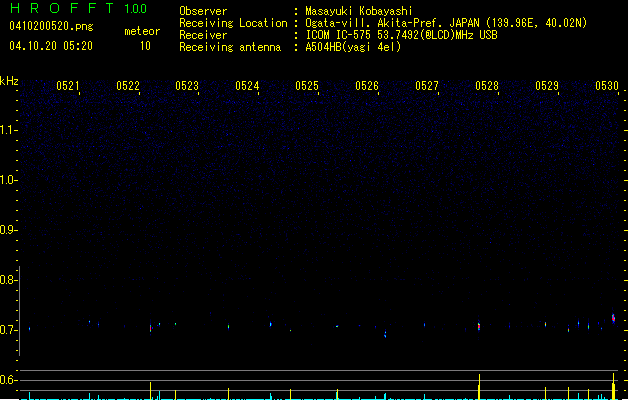Screen dimensions: 629x400
Task: Click the 0.8 kHz axis label
Action: click(x=7, y=280)
